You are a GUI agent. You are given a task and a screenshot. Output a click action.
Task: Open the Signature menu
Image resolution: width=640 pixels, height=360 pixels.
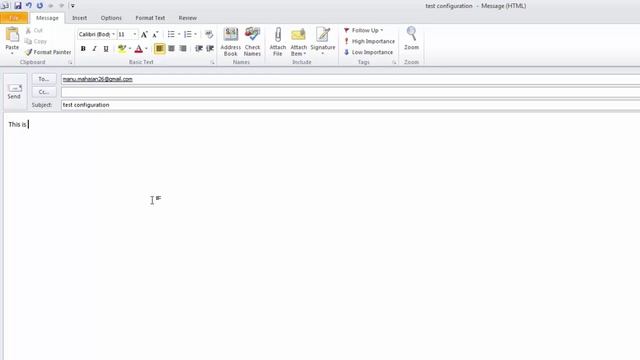[323, 42]
